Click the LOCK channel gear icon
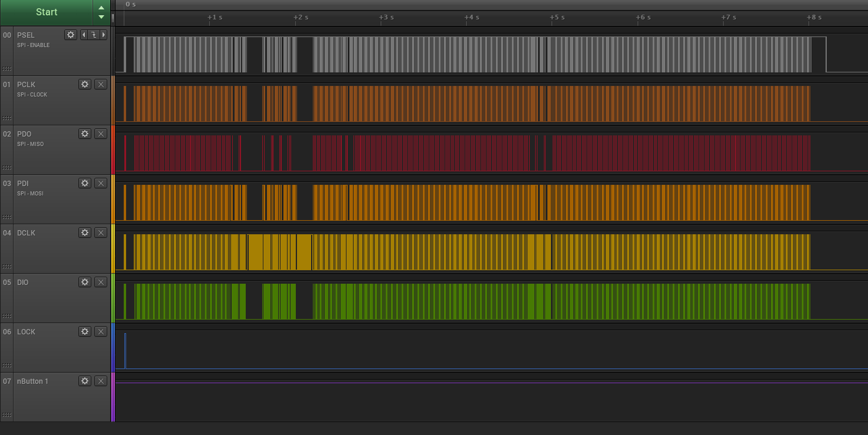This screenshot has width=868, height=435. click(85, 331)
